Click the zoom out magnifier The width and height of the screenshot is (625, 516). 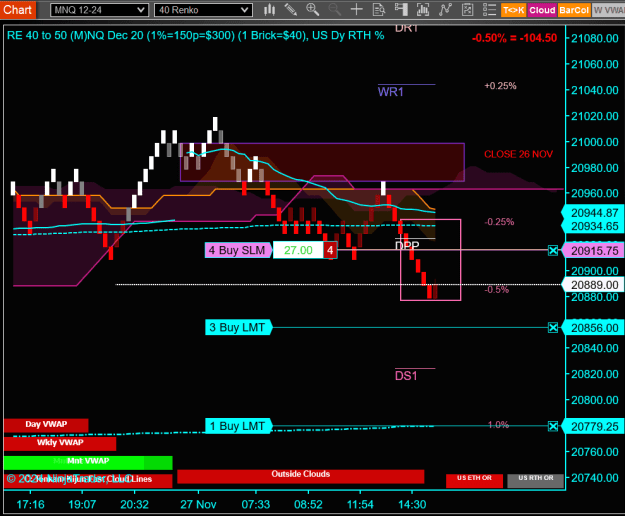click(x=334, y=10)
